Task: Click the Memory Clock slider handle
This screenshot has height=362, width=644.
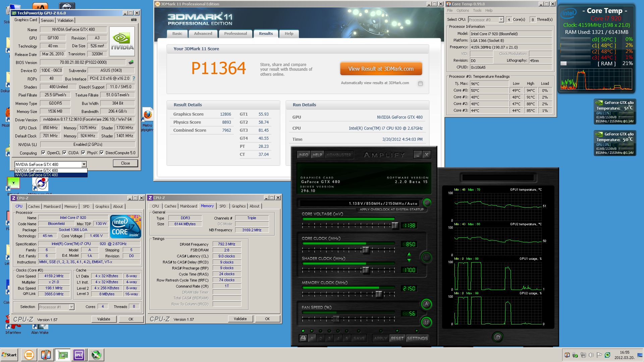Action: 379,294
